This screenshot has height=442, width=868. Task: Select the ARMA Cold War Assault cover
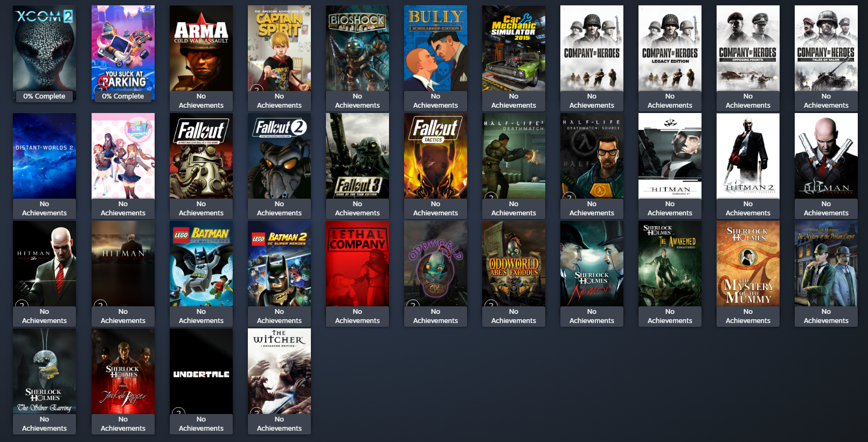[201, 48]
